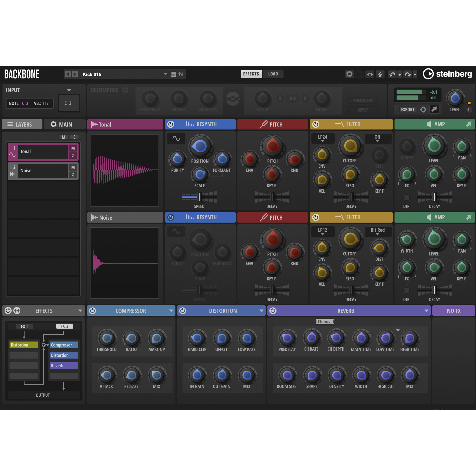Solo the Noise layer

point(73,175)
